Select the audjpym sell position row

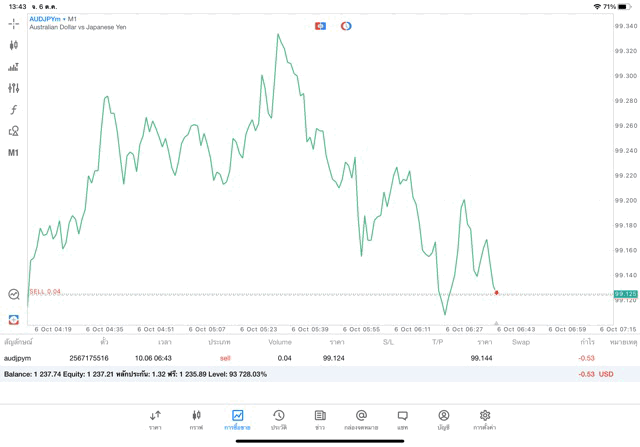coord(300,358)
